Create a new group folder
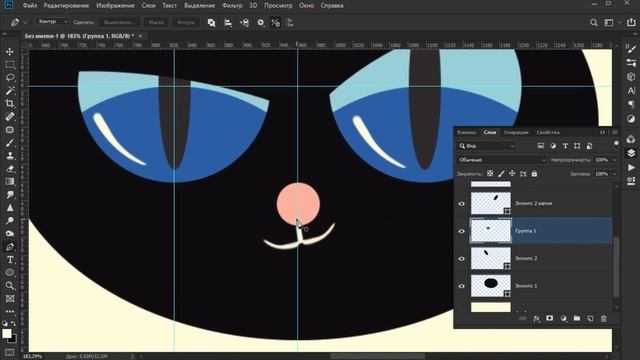The width and height of the screenshot is (640, 360). tap(577, 318)
